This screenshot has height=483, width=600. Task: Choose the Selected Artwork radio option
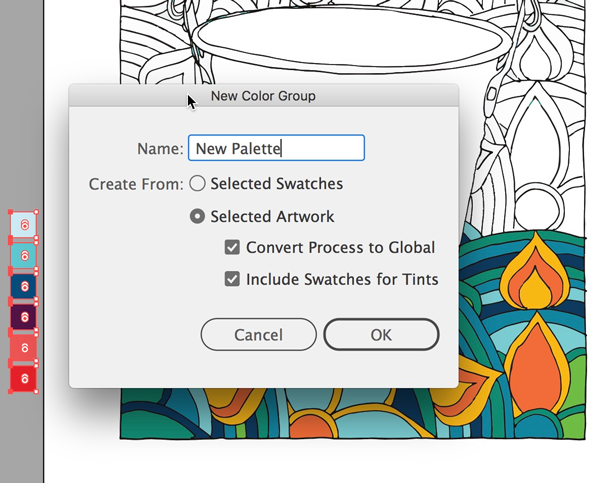click(197, 216)
